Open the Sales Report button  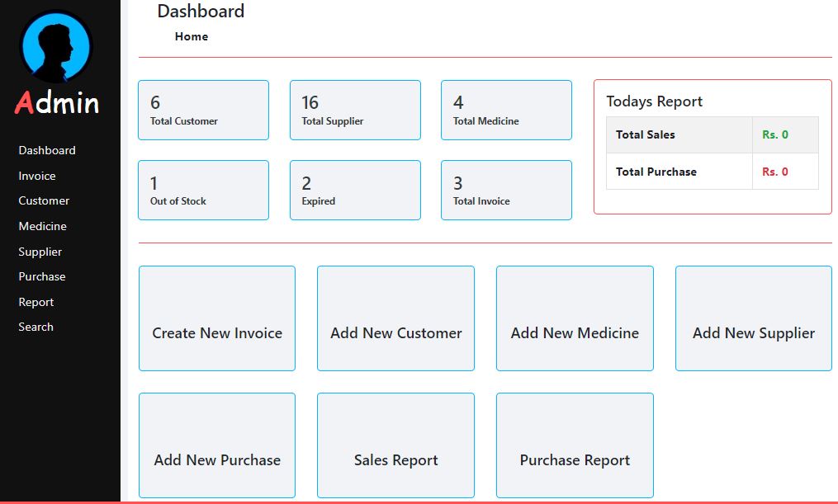[395, 459]
